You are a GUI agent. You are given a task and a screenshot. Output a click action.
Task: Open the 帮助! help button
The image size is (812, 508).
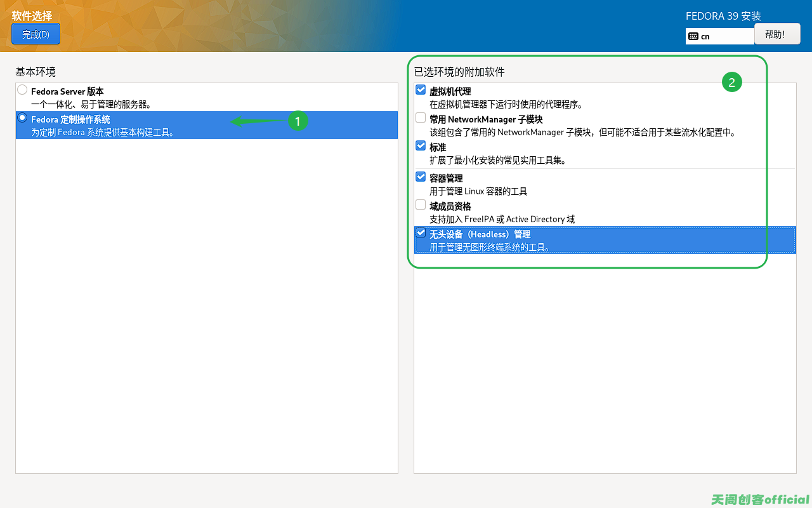click(x=777, y=34)
